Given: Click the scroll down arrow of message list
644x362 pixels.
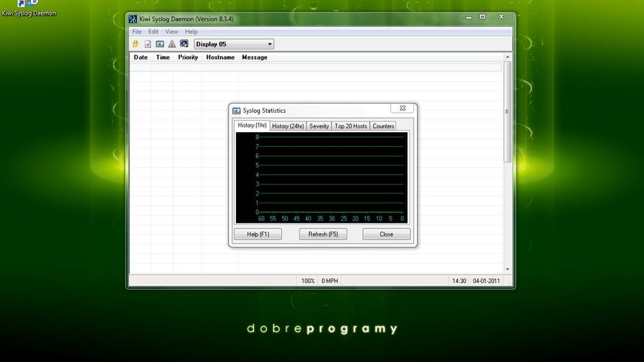Looking at the screenshot, I should click(x=508, y=269).
